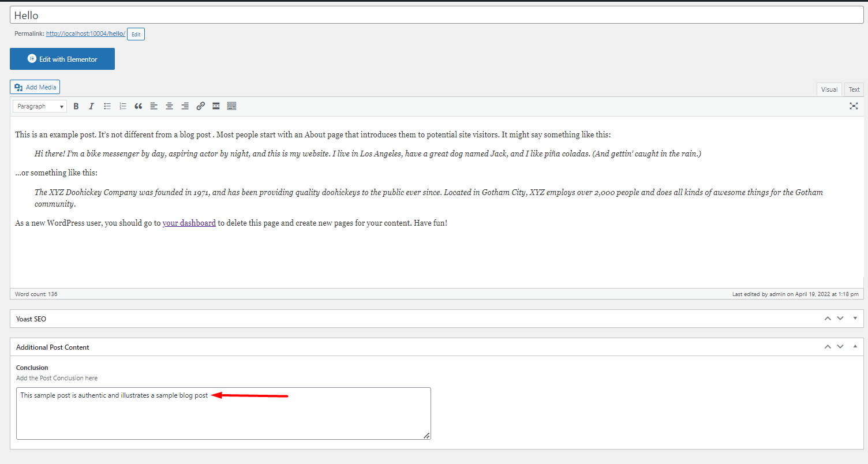Screen dimensions: 868x464
Task: Open the Paragraph style dropdown
Action: click(x=39, y=106)
